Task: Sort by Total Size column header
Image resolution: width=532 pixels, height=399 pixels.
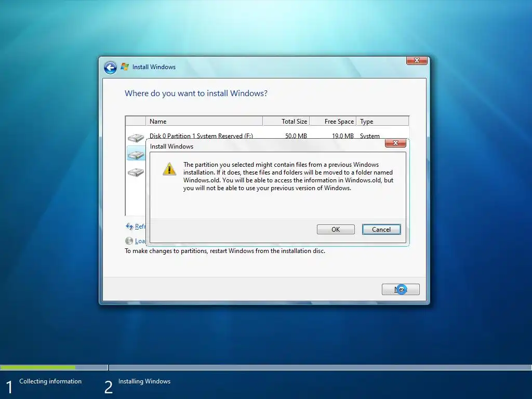Action: tap(286, 121)
